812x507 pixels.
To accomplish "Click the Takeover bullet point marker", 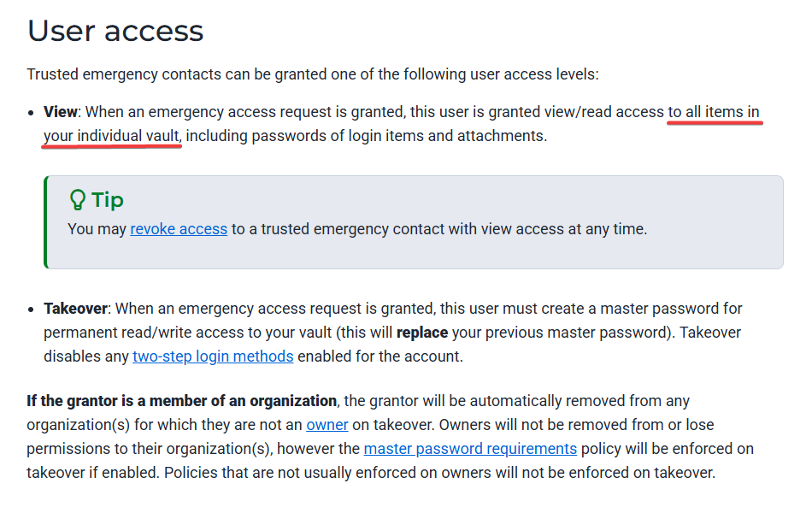I will point(31,310).
